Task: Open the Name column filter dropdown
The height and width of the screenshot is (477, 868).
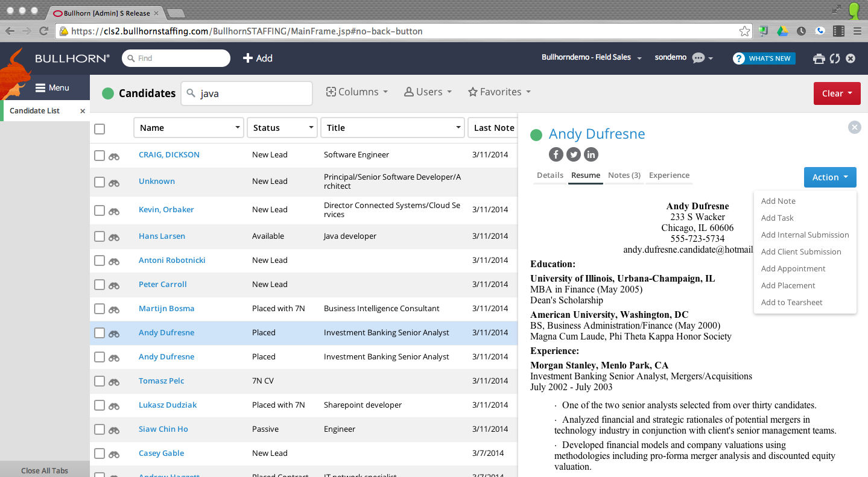Action: point(237,128)
